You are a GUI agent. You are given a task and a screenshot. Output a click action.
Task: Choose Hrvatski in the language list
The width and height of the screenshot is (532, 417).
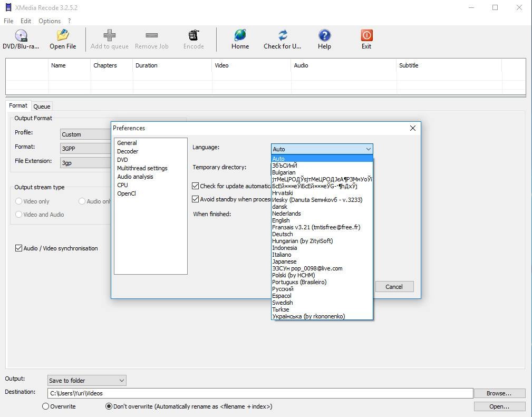point(322,193)
